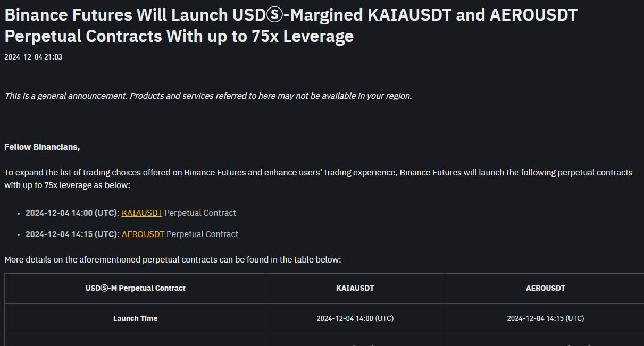Click the "More details on the aforementioned" sentence
The height and width of the screenshot is (346, 644).
point(172,260)
